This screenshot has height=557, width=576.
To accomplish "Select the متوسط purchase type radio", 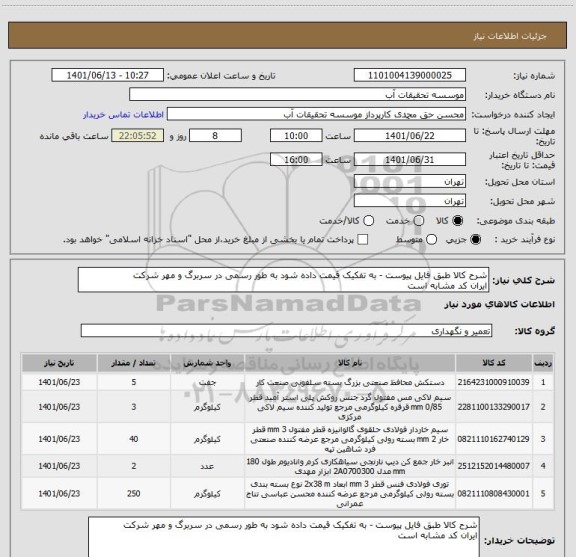I will pyautogui.click(x=431, y=240).
